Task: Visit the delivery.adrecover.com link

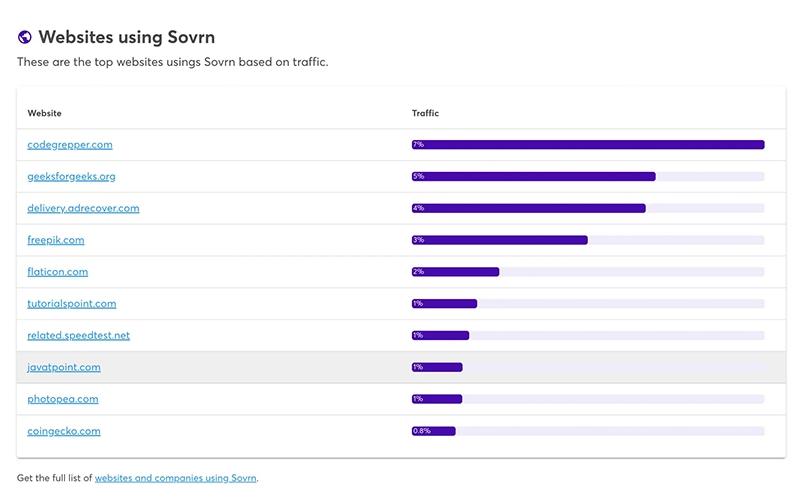Action: tap(83, 208)
